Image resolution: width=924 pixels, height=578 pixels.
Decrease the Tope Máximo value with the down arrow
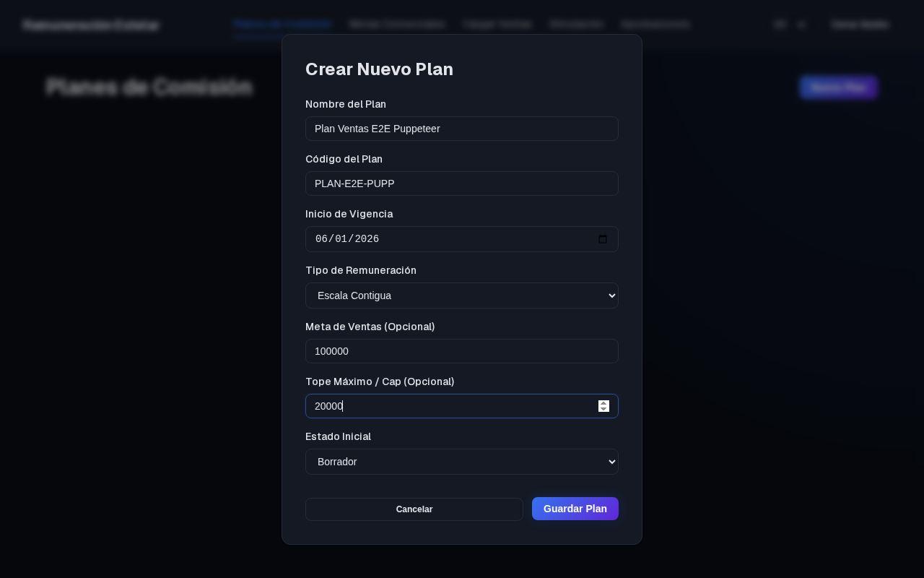coord(603,409)
